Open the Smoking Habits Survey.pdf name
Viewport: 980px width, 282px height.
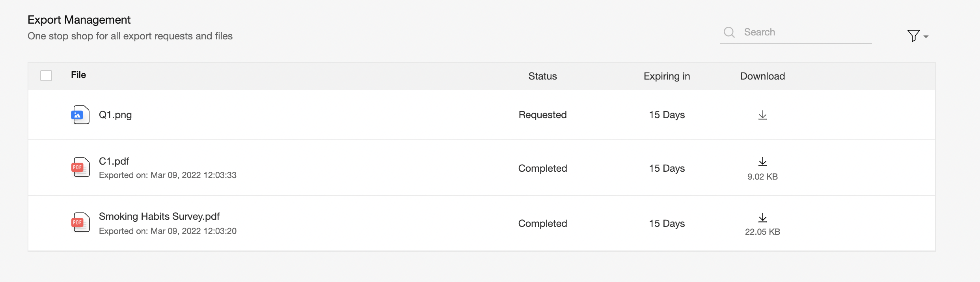[159, 216]
